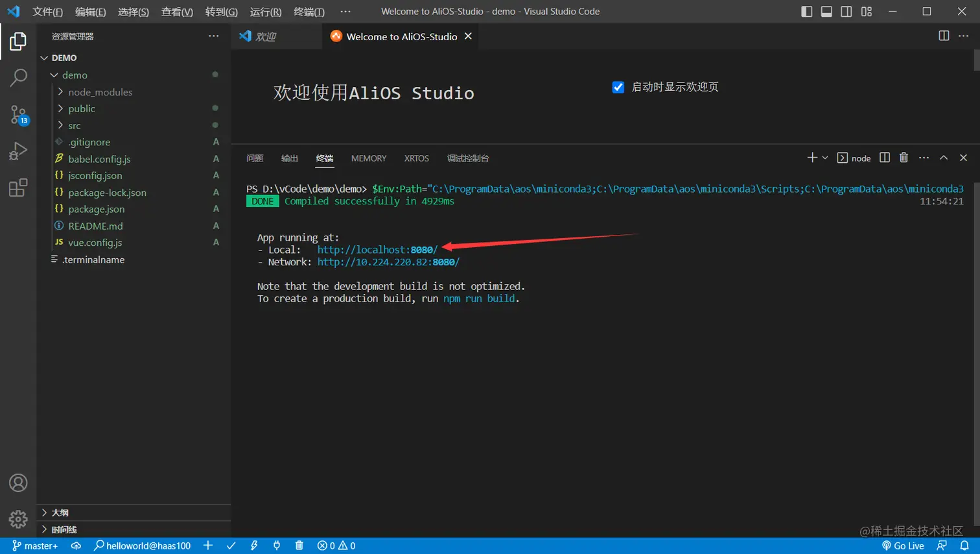Screen dimensions: 980x554
Task: Create a new terminal with plus icon
Action: click(811, 158)
